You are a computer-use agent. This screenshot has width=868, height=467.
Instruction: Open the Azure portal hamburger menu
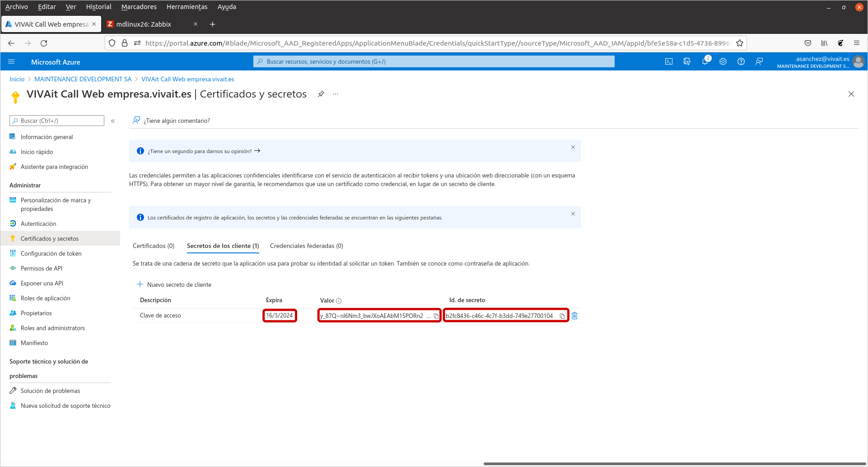(12, 62)
